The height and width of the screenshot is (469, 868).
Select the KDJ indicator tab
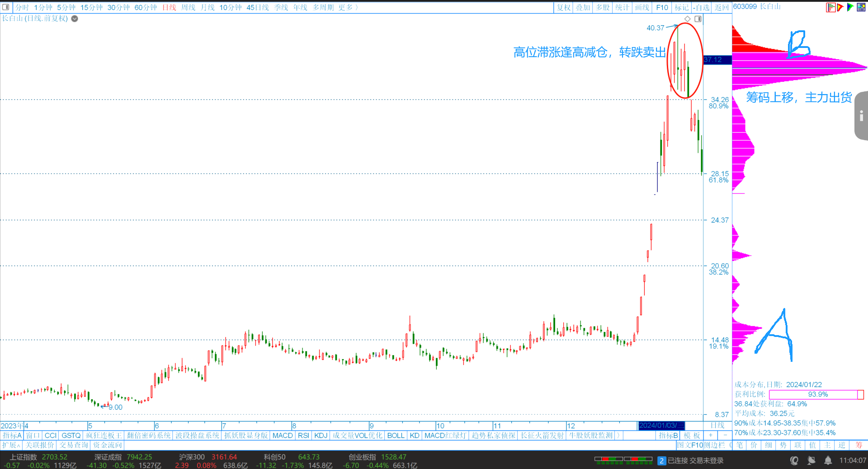click(321, 436)
